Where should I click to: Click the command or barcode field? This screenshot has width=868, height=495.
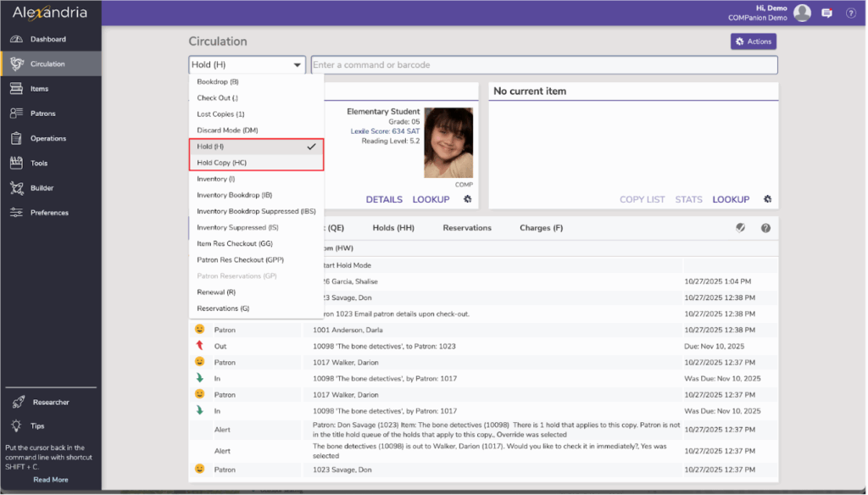tap(543, 64)
